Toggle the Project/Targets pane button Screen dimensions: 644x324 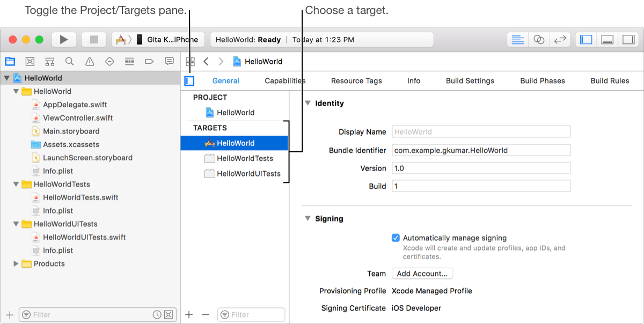189,81
